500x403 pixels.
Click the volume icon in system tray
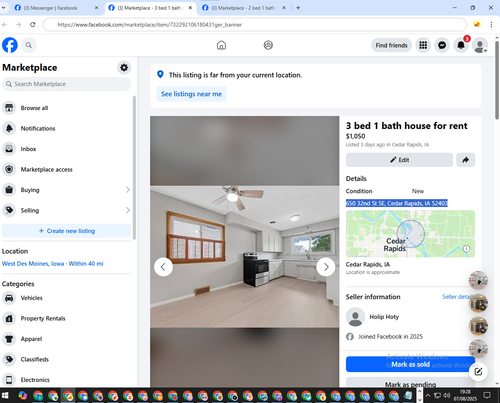(447, 396)
